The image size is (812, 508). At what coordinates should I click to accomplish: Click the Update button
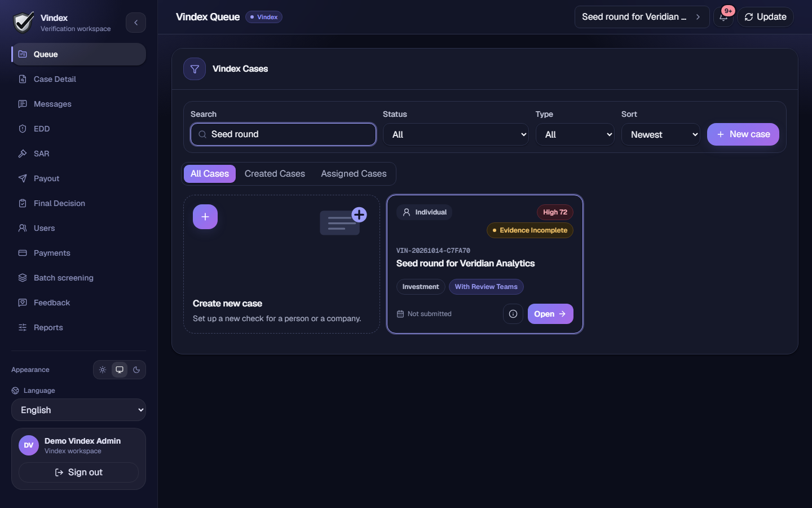click(765, 17)
